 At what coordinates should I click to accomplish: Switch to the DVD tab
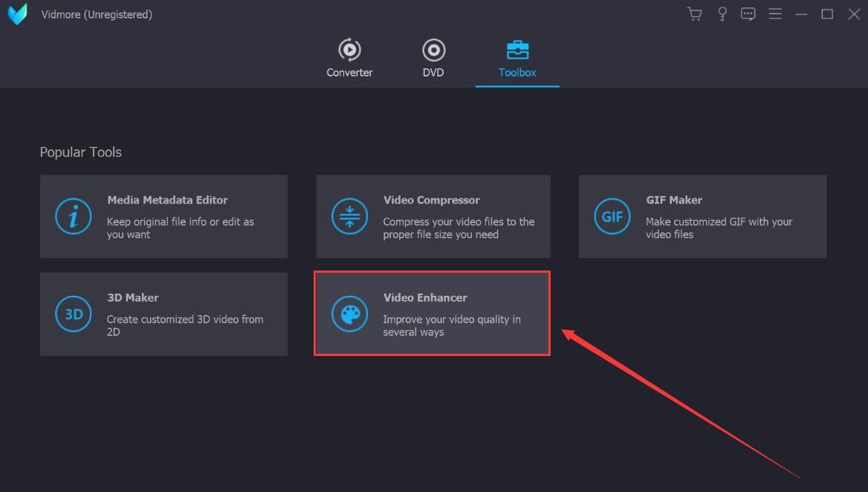pos(433,57)
